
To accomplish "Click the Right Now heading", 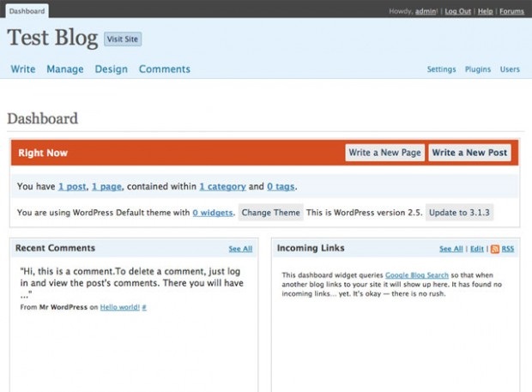I will click(43, 153).
